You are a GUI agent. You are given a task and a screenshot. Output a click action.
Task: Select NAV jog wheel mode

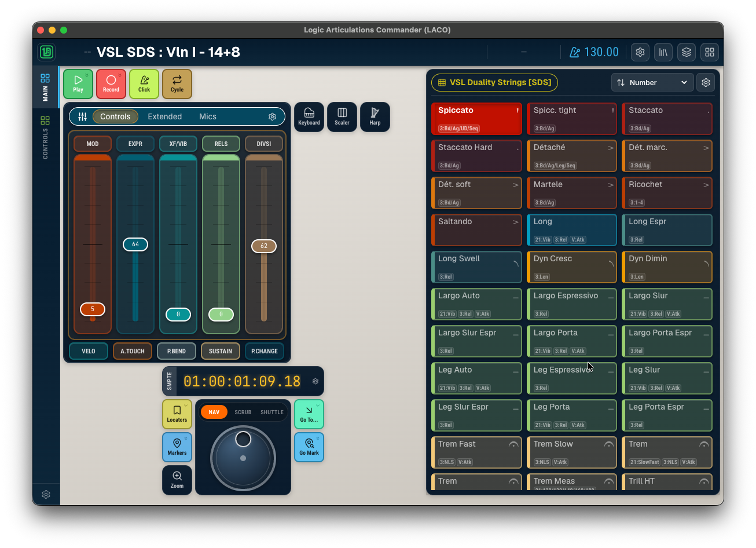[x=214, y=412]
